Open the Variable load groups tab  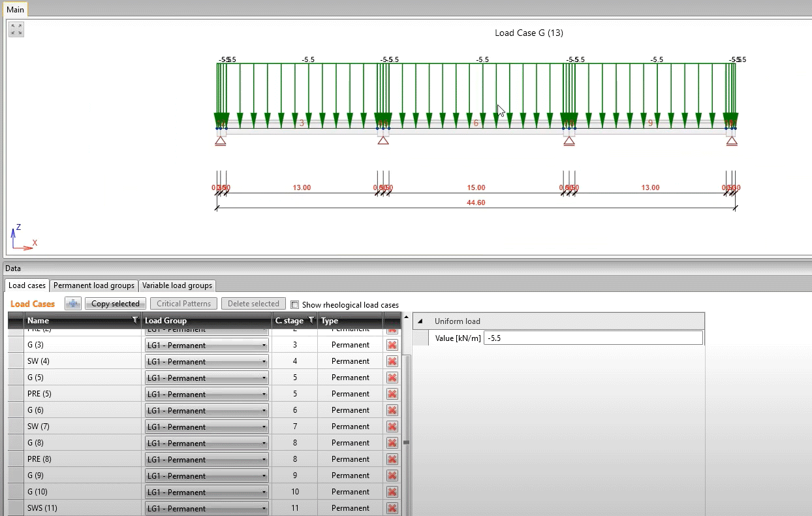click(177, 285)
